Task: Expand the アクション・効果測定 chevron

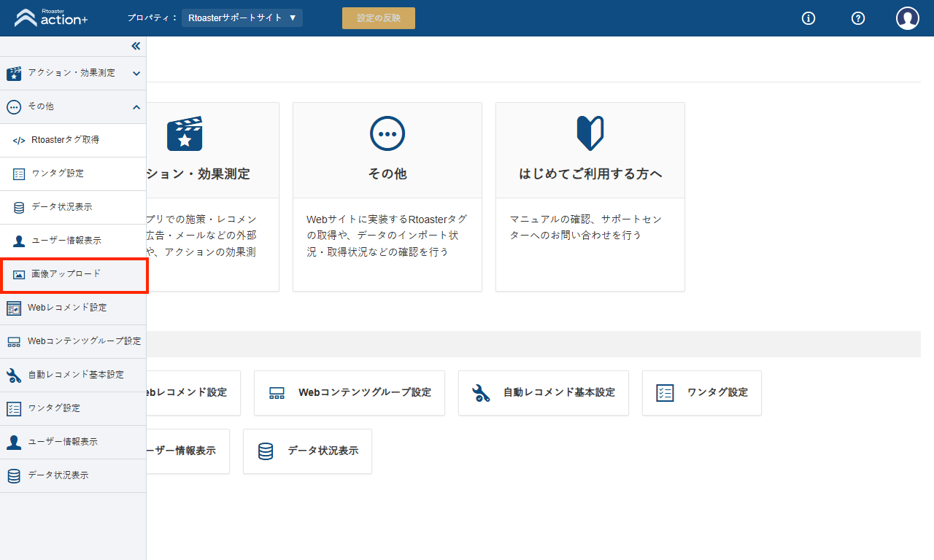Action: pos(136,73)
